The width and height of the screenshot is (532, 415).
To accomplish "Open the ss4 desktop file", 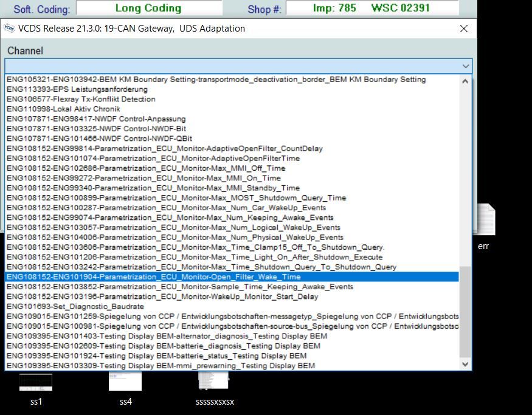I will (125, 388).
